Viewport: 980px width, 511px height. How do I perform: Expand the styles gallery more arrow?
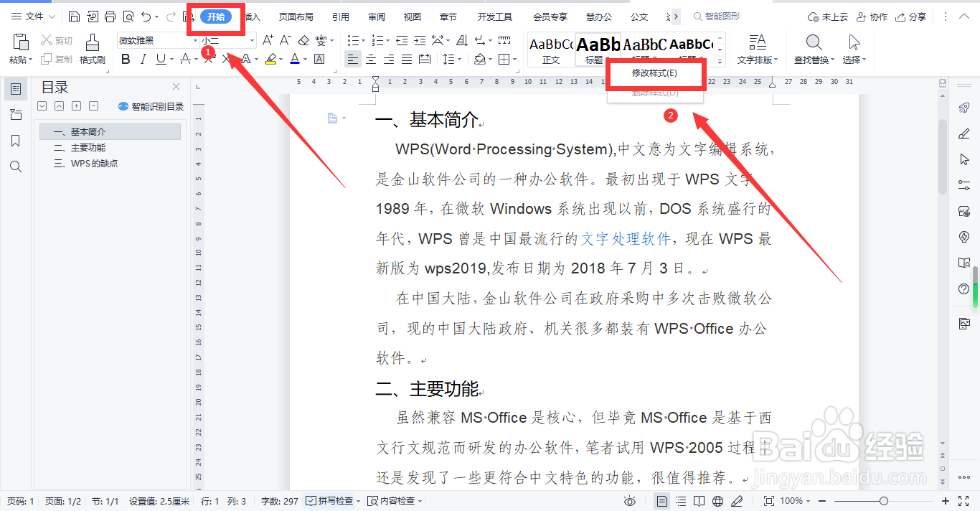(720, 62)
